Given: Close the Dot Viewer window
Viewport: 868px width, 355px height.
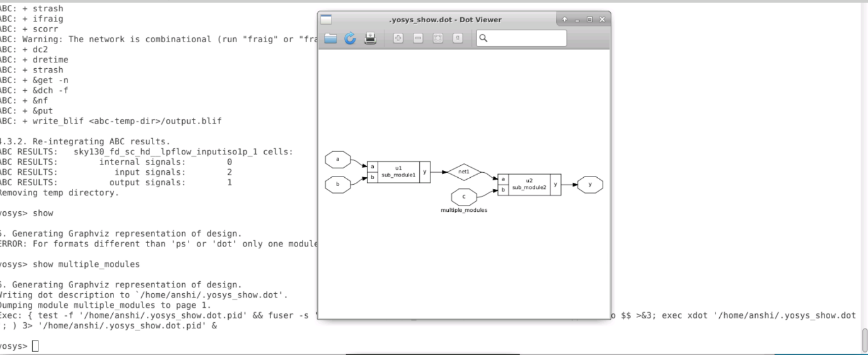Looking at the screenshot, I should coord(602,20).
